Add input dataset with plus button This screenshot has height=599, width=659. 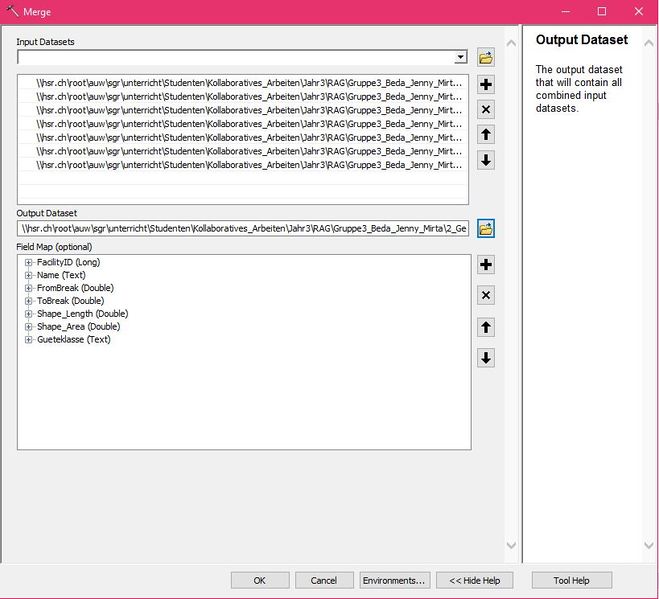coord(486,85)
